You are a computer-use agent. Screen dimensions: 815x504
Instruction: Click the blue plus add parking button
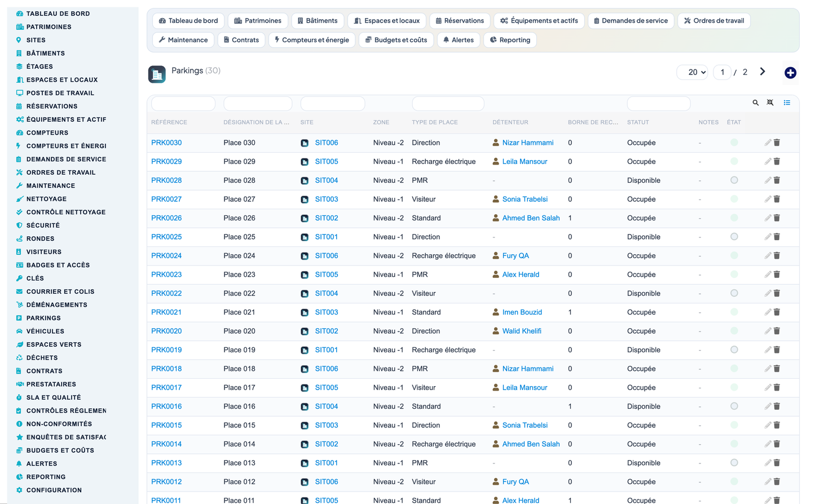pos(790,73)
